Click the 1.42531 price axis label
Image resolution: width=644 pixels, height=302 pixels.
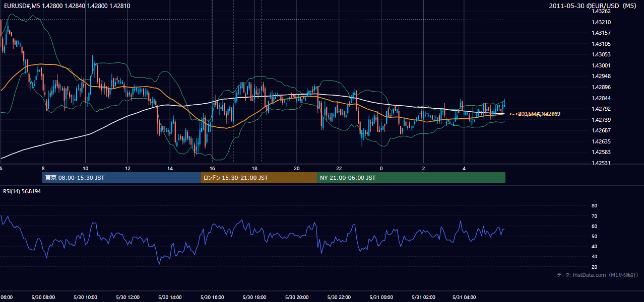pyautogui.click(x=602, y=163)
